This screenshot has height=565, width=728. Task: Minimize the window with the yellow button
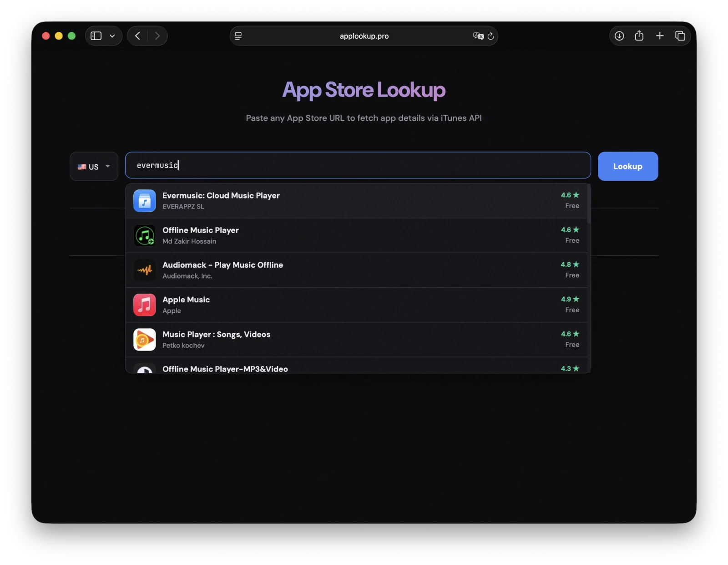click(59, 36)
